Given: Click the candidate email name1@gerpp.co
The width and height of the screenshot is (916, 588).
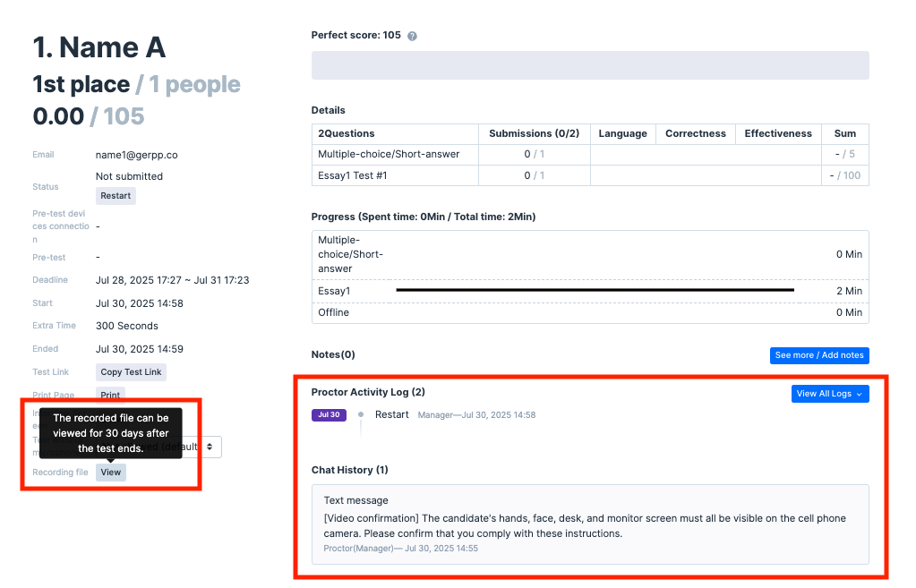Looking at the screenshot, I should (x=134, y=155).
